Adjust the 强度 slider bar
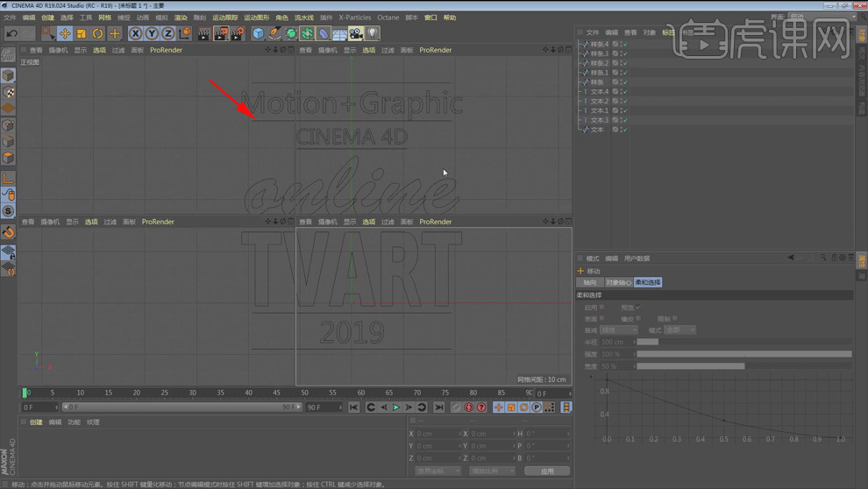This screenshot has height=489, width=868. pos(744,354)
